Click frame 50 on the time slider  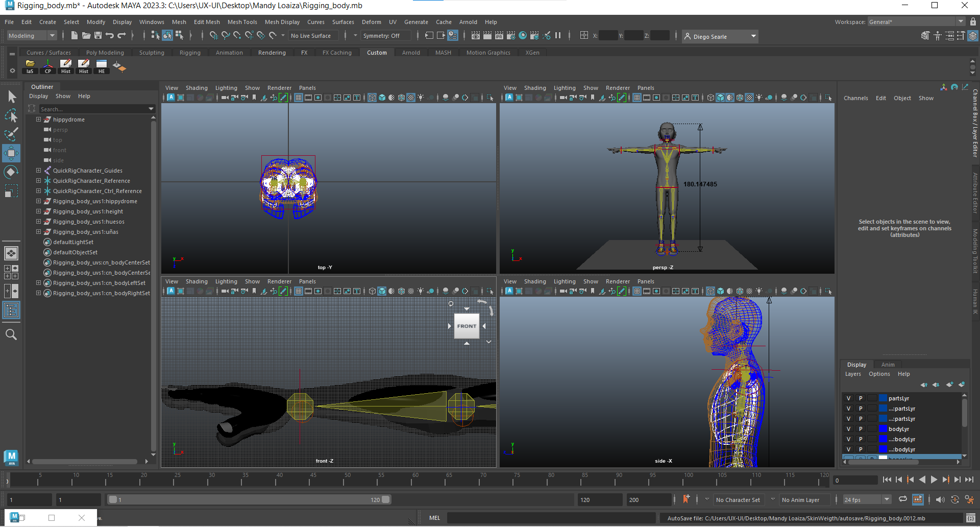[348, 480]
